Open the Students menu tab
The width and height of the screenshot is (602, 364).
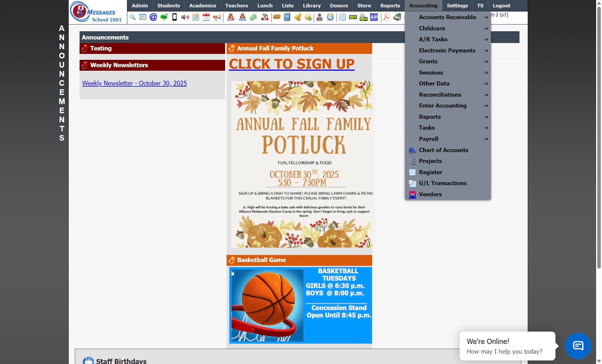click(x=168, y=6)
